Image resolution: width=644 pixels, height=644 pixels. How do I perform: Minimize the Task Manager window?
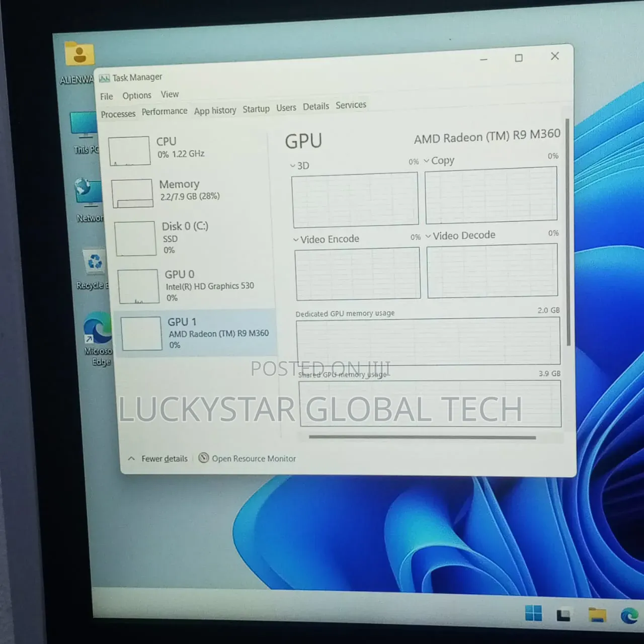[x=484, y=60]
